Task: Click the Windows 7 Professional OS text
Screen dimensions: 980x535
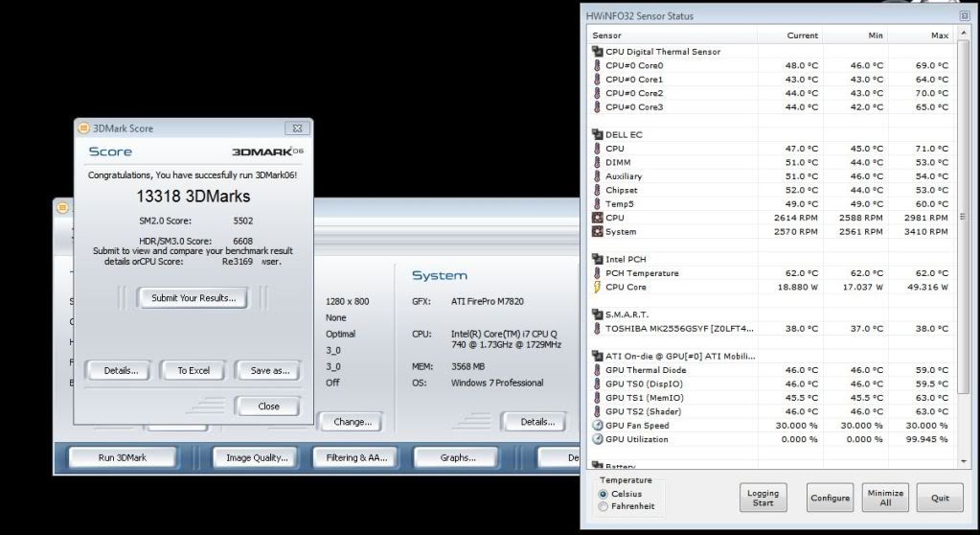Action: 497,383
